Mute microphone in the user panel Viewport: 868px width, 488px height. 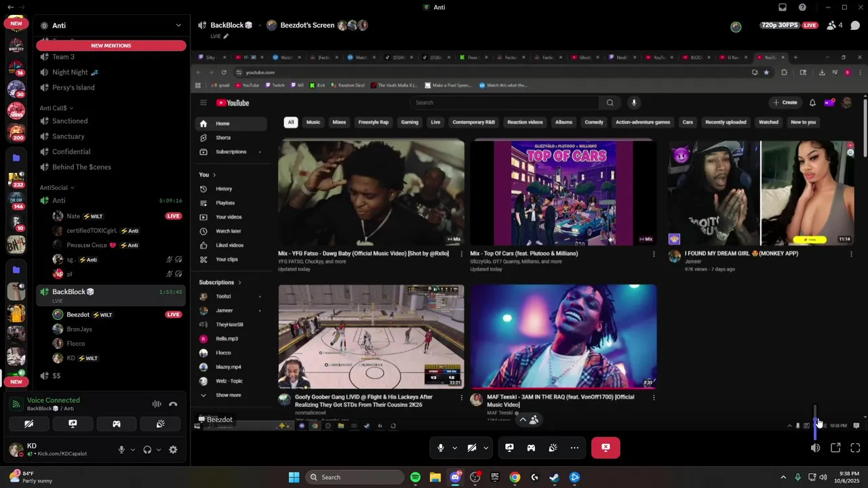(122, 449)
